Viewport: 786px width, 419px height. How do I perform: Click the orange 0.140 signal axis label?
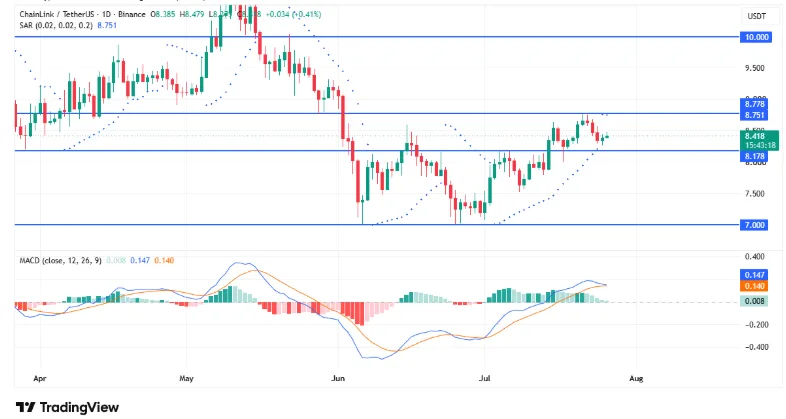coord(754,286)
